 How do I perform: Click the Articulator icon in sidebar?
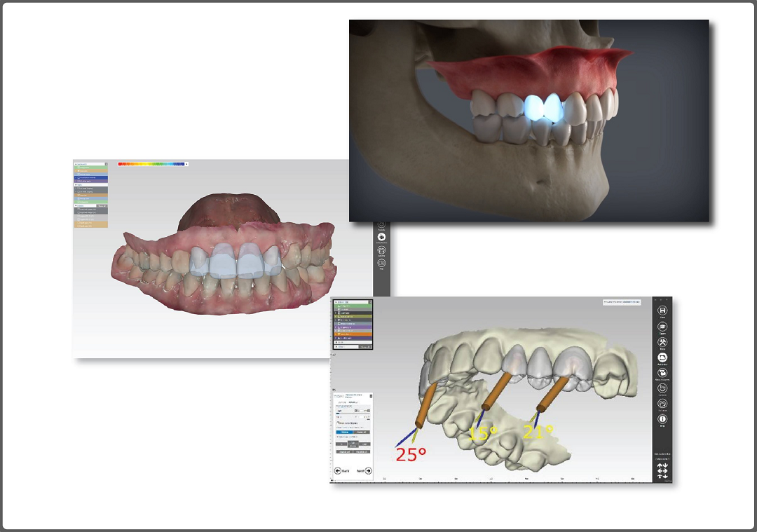(662, 358)
